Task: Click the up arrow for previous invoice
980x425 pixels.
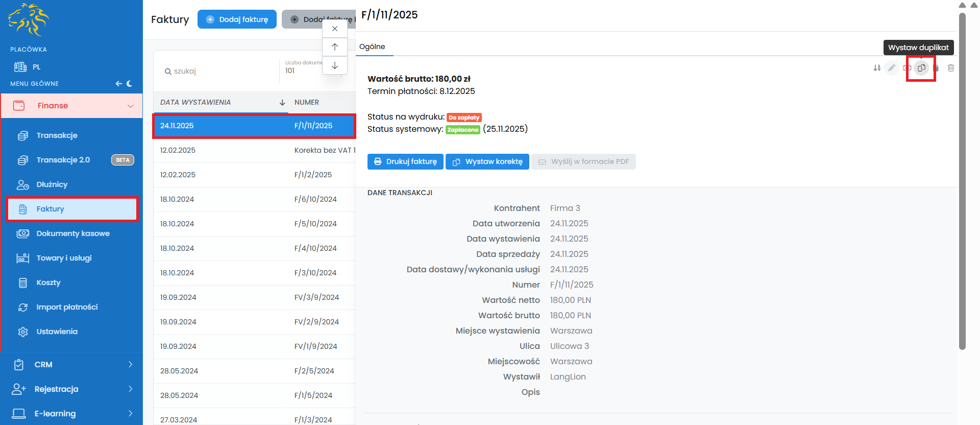Action: 335,47
